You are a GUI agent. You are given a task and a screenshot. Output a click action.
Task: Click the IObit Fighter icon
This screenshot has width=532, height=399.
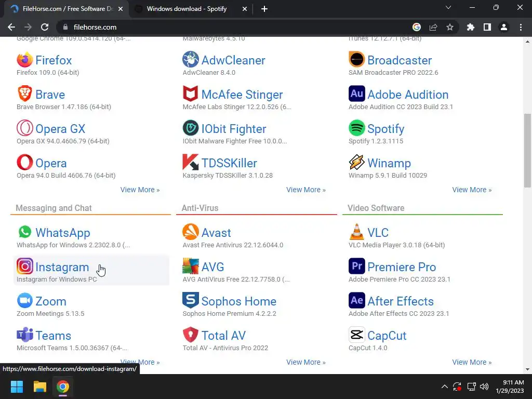click(x=191, y=128)
